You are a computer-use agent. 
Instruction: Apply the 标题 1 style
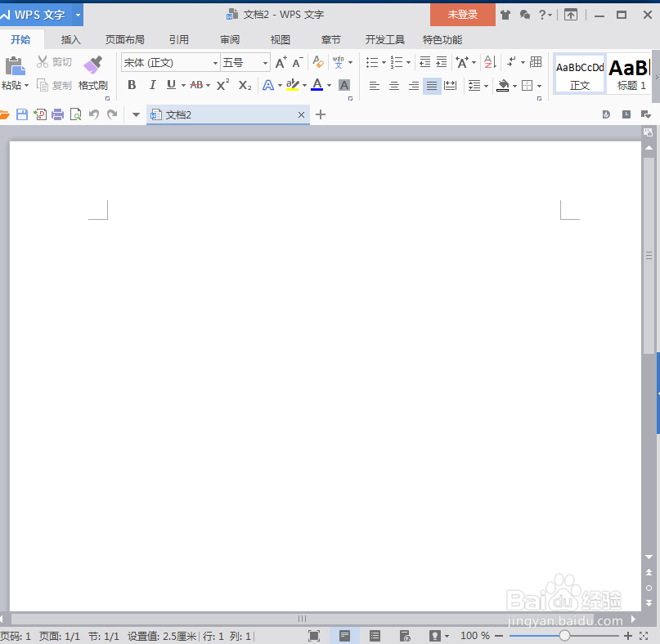[630, 74]
